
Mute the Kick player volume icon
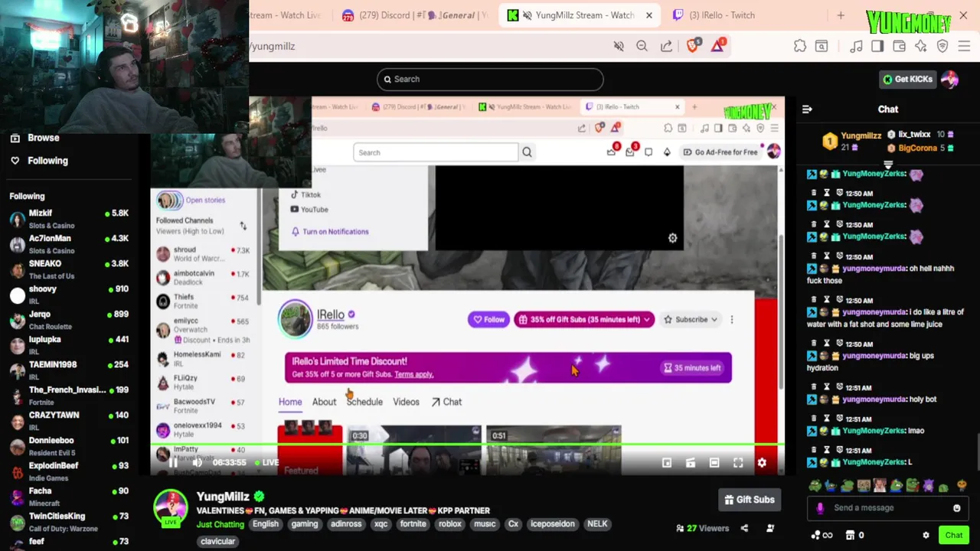(x=197, y=462)
